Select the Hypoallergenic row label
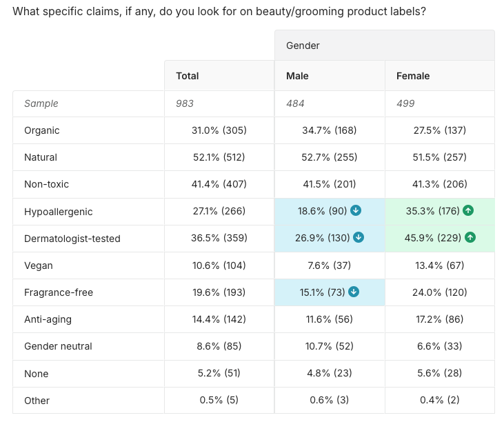504x422 pixels. tap(58, 212)
